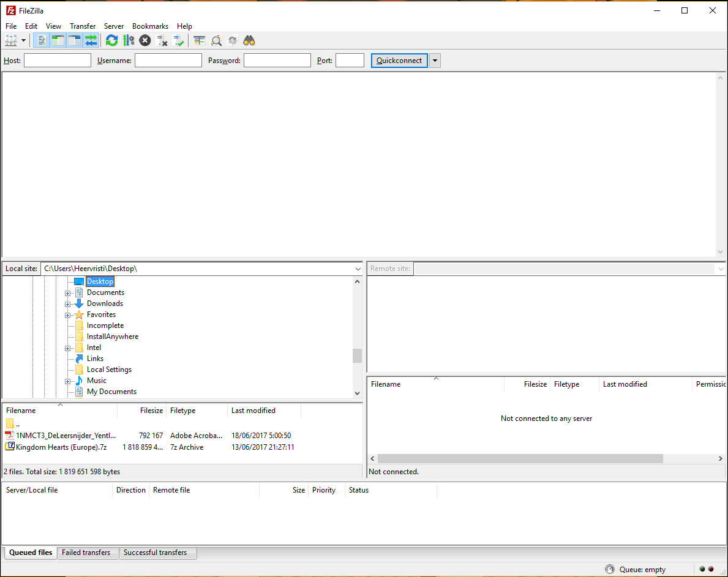Viewport: 728px width, 577px height.
Task: Toggle synchronized browsing
Action: (x=233, y=41)
